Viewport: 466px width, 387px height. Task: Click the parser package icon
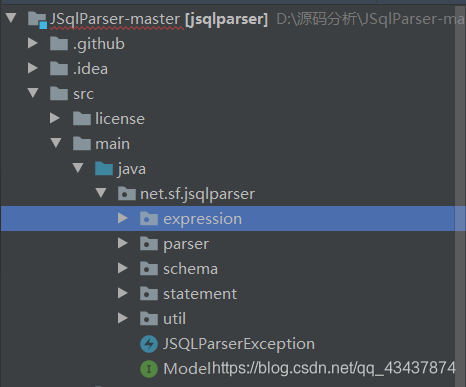click(149, 244)
